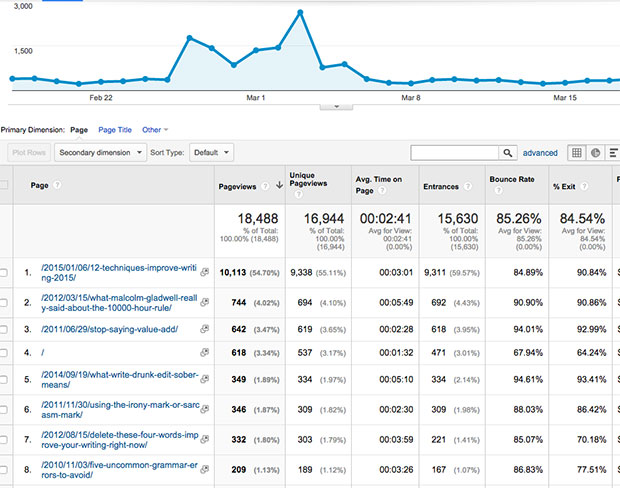Switch to data table grid view icon
620x488 pixels.
577,153
